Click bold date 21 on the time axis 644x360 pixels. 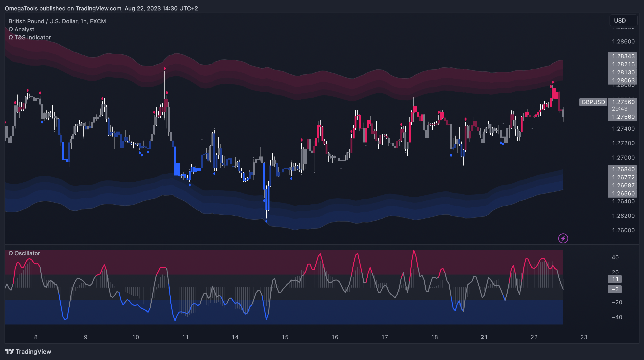[x=484, y=337]
